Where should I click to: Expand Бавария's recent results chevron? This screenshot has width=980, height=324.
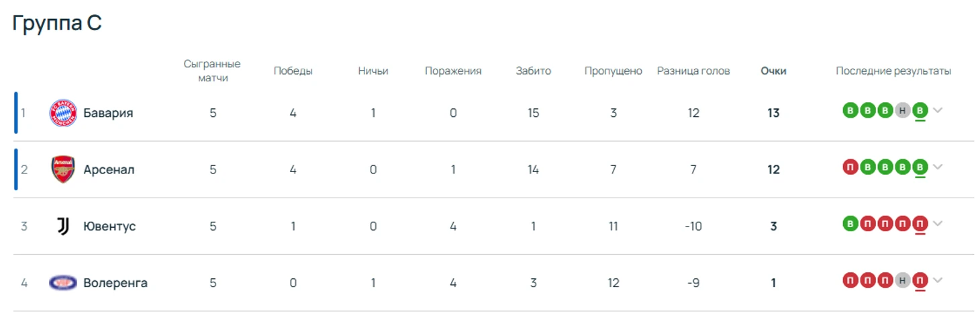pos(938,110)
